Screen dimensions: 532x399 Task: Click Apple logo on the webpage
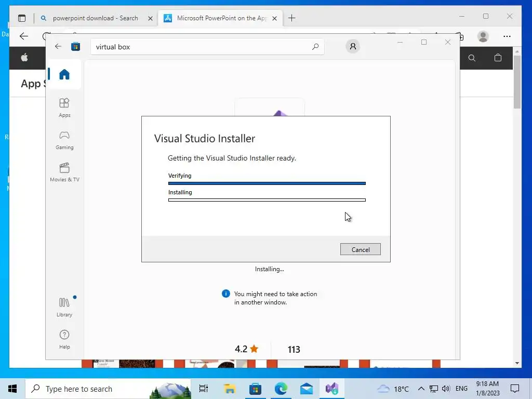point(24,58)
